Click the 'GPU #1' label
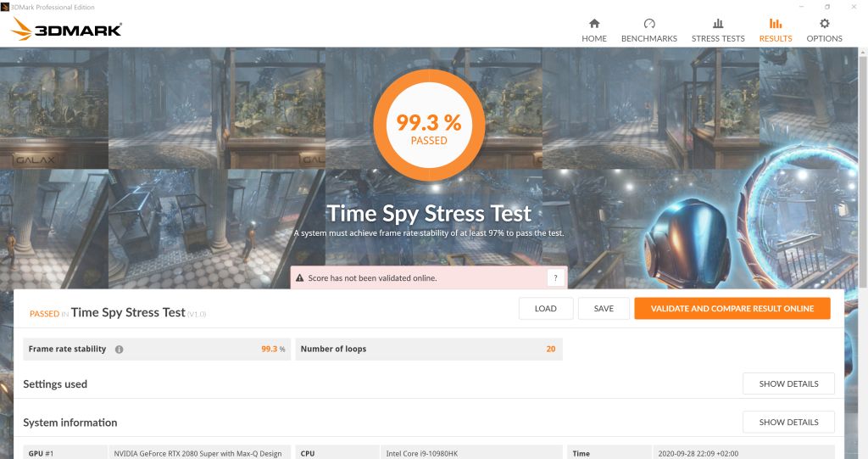 pos(41,453)
